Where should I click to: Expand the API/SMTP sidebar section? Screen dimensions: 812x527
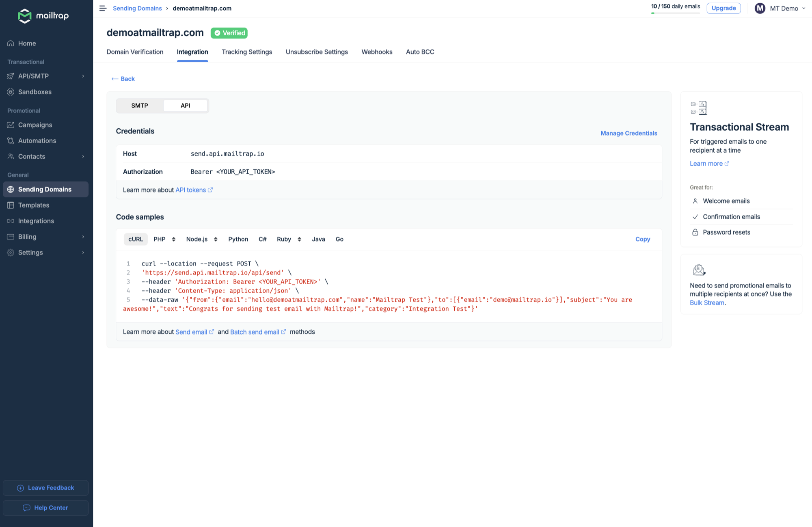coord(83,76)
